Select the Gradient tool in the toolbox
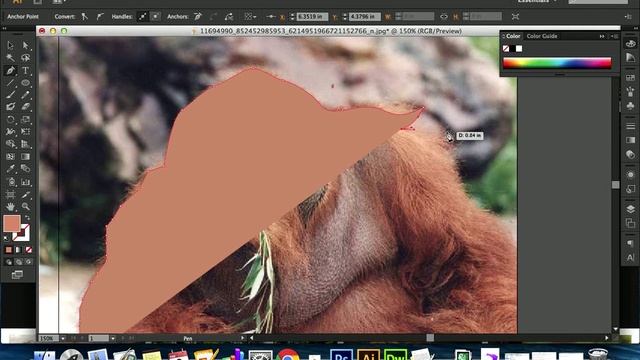Screen dimensions: 640x360 pos(25,157)
